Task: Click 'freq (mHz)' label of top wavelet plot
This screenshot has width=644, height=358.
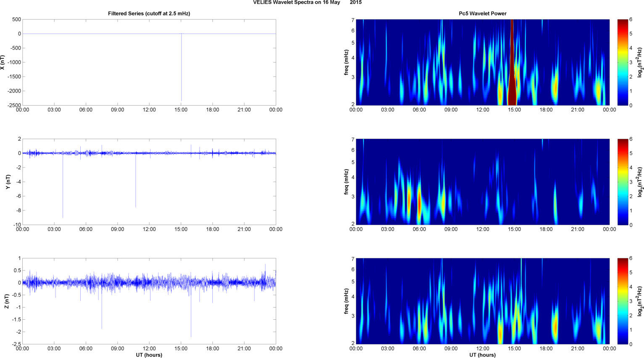Action: click(346, 62)
